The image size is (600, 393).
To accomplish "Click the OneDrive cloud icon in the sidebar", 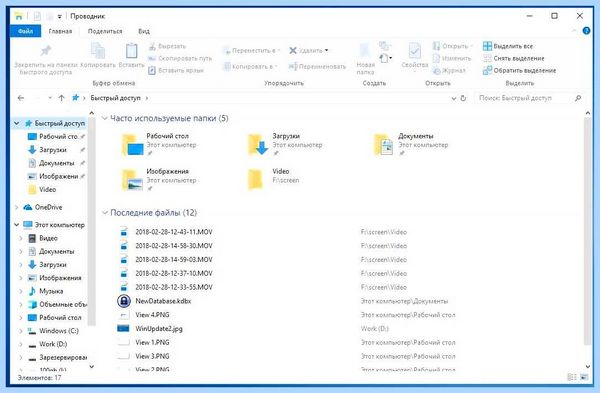I will click(x=28, y=207).
